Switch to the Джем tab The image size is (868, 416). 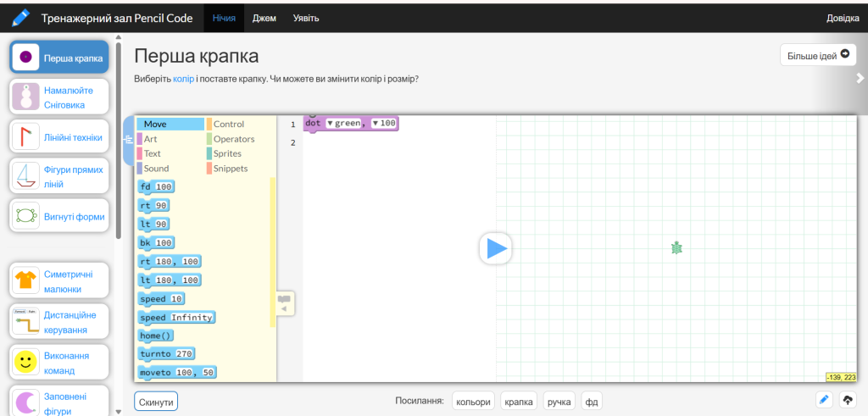pos(264,19)
